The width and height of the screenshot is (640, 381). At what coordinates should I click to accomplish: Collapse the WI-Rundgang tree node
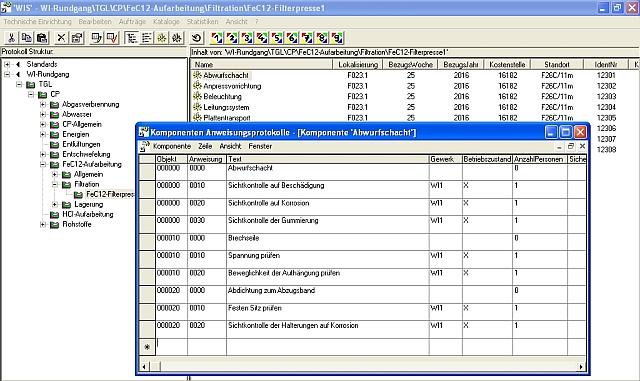point(7,74)
